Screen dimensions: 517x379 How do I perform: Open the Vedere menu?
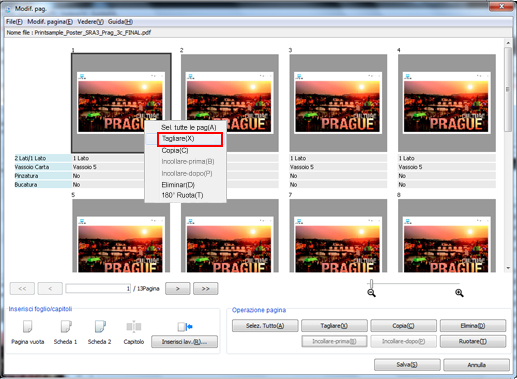click(90, 22)
